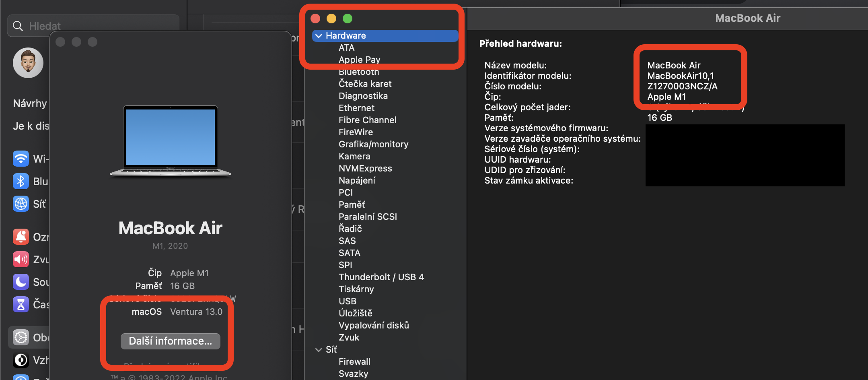The height and width of the screenshot is (380, 868).
Task: Open Sound speaker icon in sidebar
Action: click(x=21, y=259)
